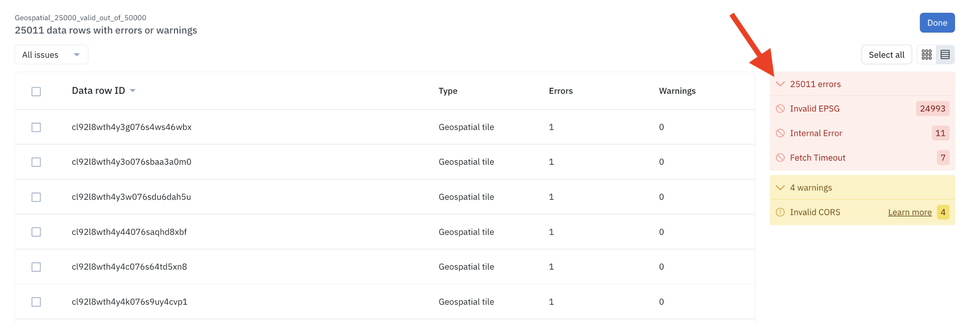This screenshot has width=980, height=323.
Task: Open the Learn more link
Action: (x=910, y=212)
